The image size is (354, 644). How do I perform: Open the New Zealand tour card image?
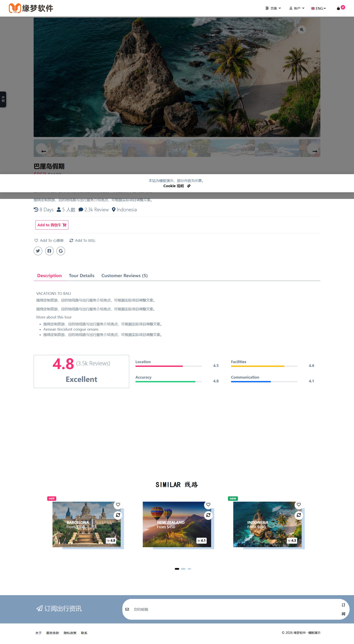click(x=177, y=524)
